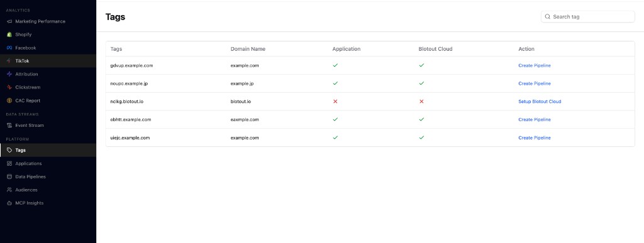Click the Tags page heading

pos(116,17)
